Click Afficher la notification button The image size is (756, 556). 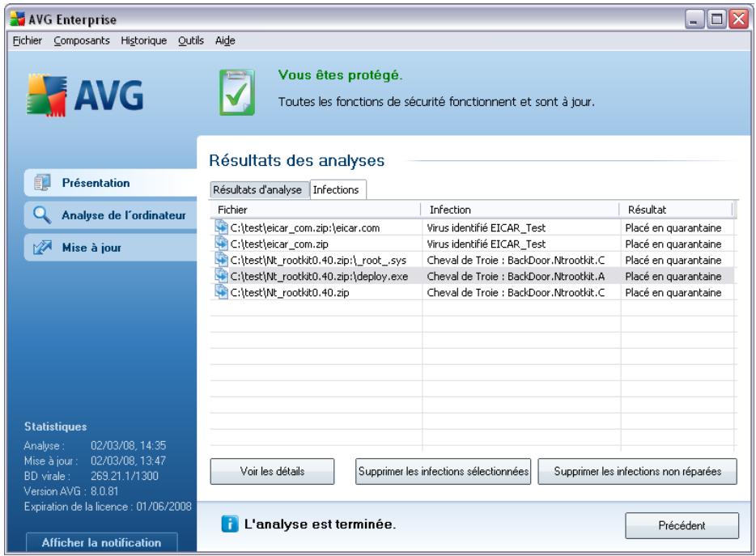click(101, 542)
